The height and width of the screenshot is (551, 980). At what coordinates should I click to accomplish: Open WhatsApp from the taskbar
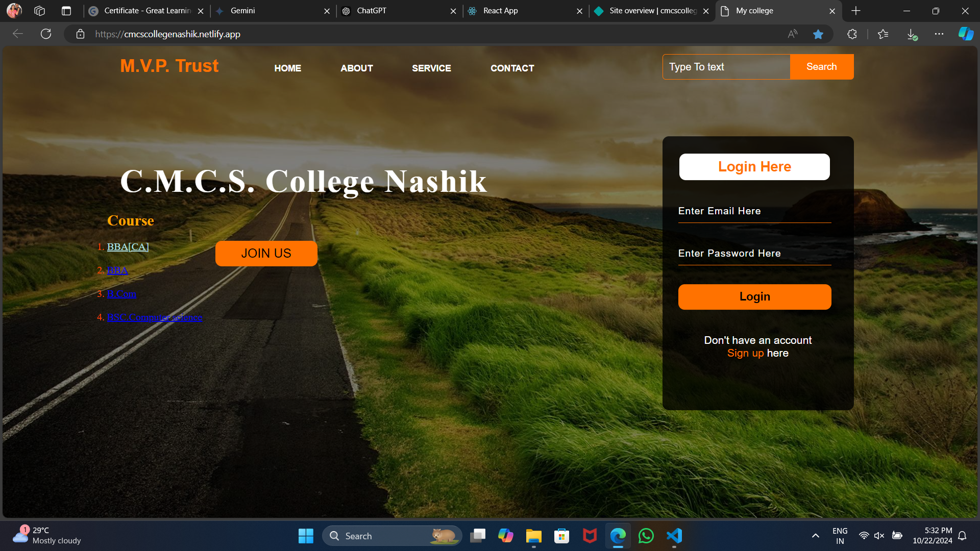pos(646,536)
